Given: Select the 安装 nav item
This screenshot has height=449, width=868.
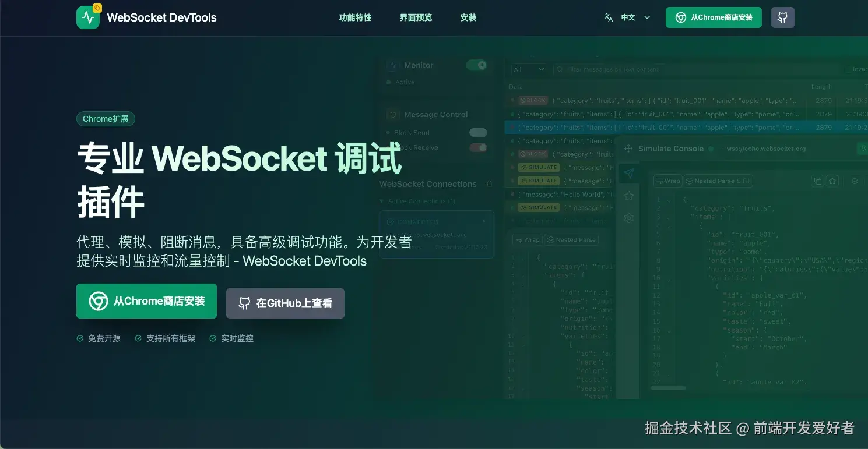Looking at the screenshot, I should [x=468, y=17].
